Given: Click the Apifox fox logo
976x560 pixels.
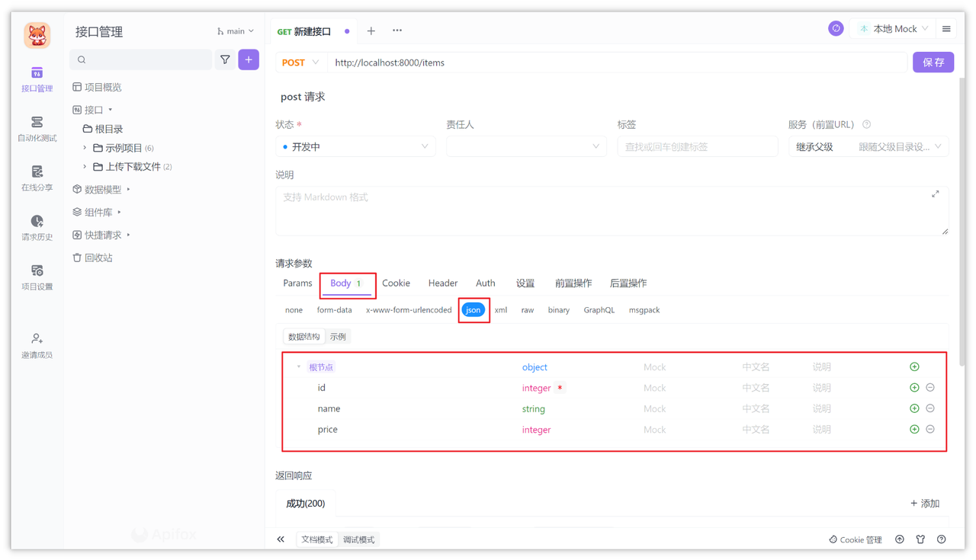Looking at the screenshot, I should pyautogui.click(x=37, y=35).
